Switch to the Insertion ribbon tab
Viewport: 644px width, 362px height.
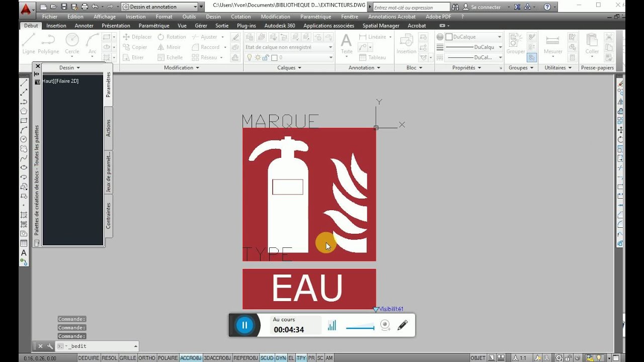pos(56,26)
